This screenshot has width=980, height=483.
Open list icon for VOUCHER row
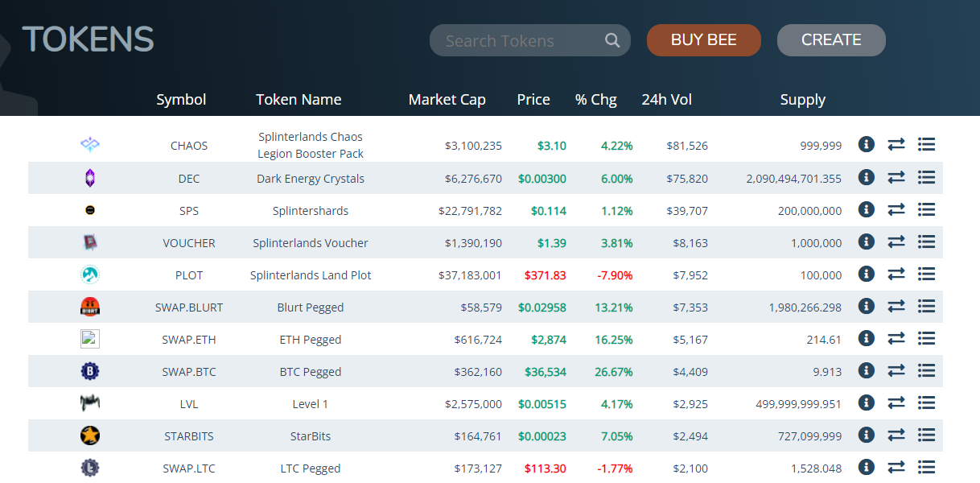click(926, 242)
